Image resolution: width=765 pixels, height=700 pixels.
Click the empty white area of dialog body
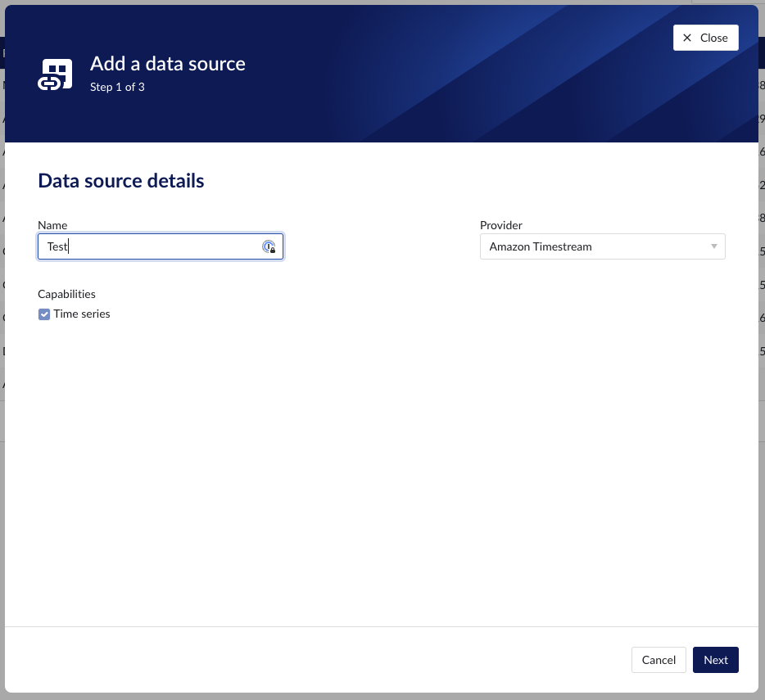tap(382, 475)
